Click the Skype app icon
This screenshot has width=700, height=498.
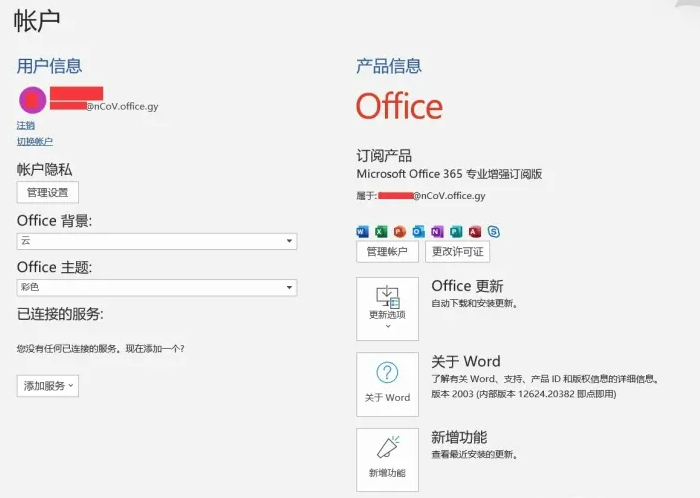tap(493, 231)
